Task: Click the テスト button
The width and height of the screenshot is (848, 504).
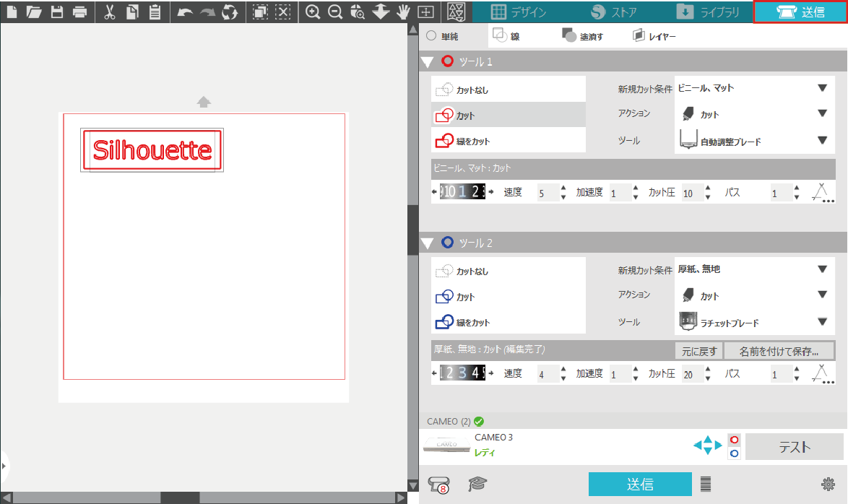Action: pos(794,447)
